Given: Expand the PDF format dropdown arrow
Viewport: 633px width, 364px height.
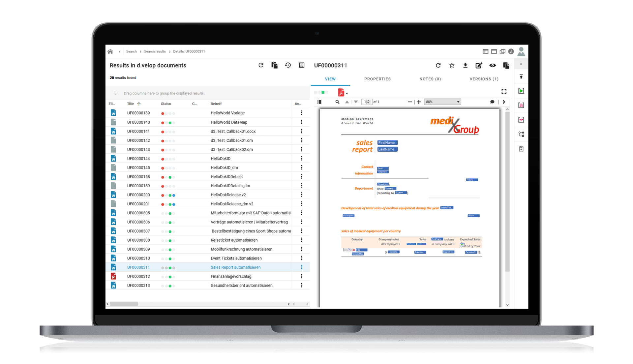Looking at the screenshot, I should [x=347, y=93].
